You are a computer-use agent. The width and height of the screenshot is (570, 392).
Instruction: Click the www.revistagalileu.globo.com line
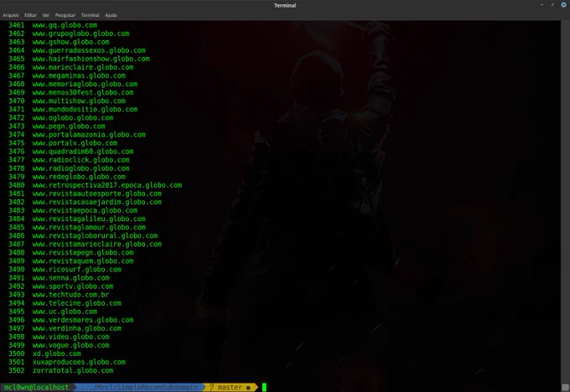click(x=89, y=219)
